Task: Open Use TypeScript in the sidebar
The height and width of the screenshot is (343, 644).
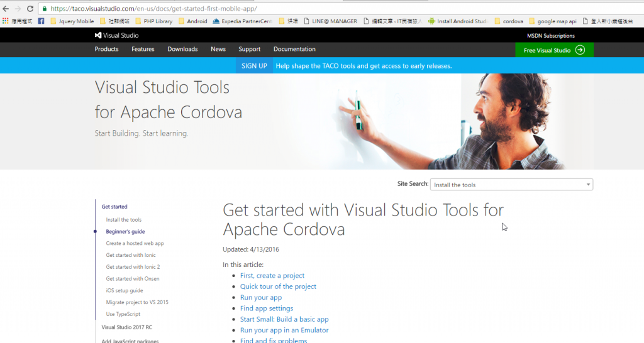Action: point(123,314)
